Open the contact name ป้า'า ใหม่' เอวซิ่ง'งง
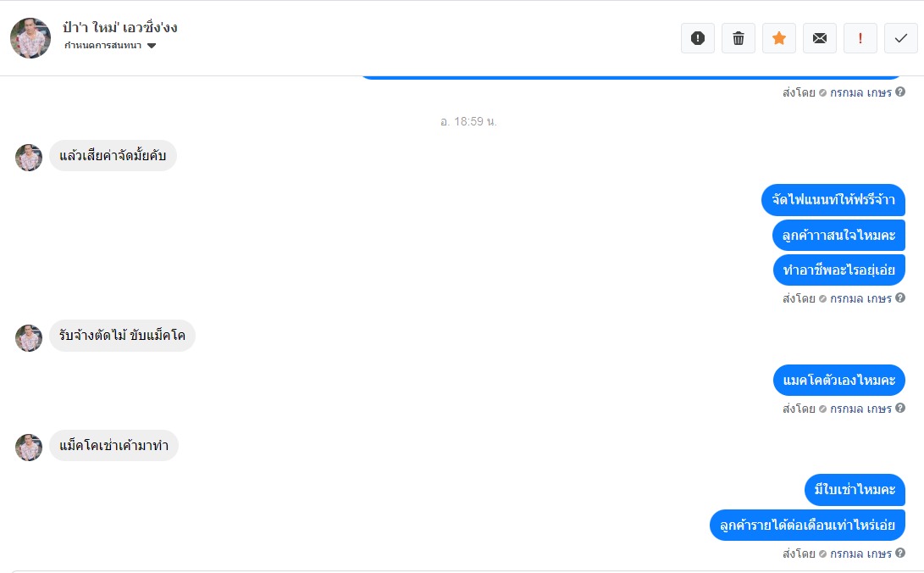 pos(120,27)
